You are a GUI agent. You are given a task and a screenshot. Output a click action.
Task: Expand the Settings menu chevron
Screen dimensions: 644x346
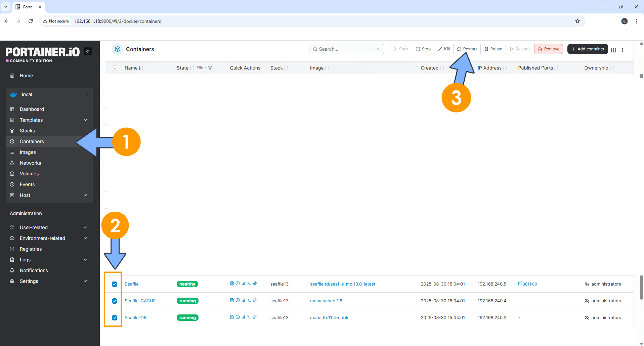[x=85, y=281]
